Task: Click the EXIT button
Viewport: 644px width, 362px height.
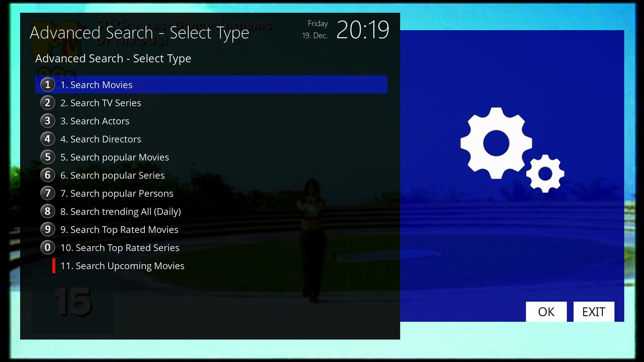Action: [x=594, y=312]
